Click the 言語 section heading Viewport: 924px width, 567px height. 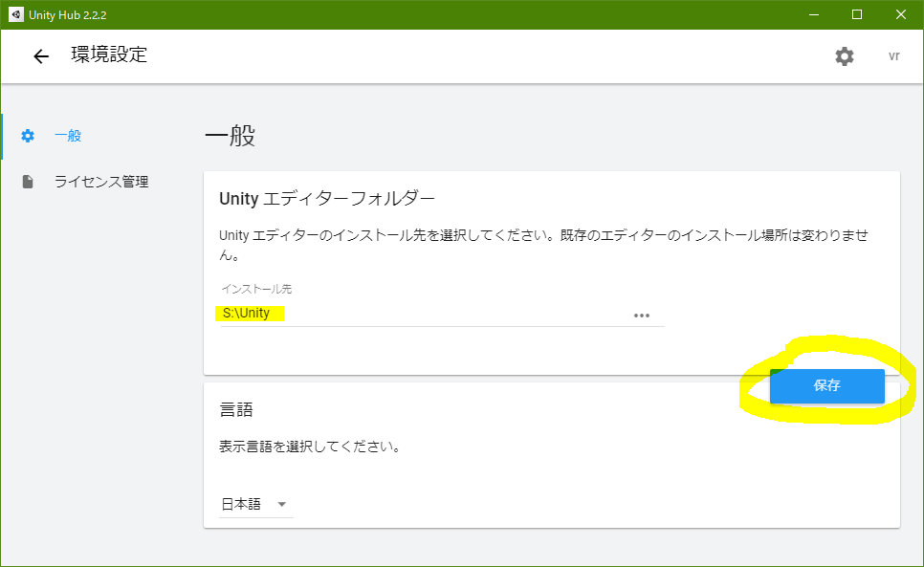click(x=236, y=409)
